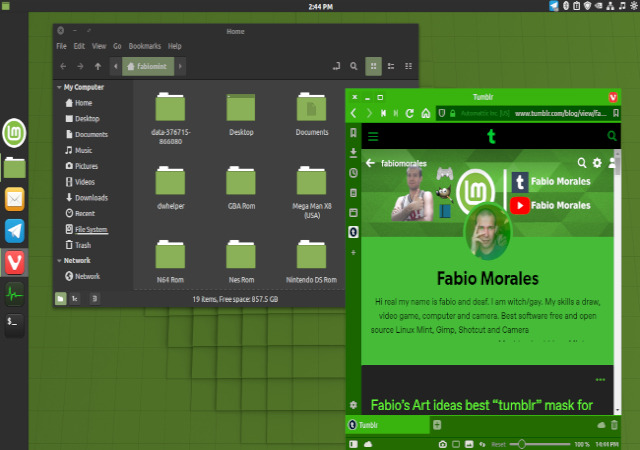Screen dimensions: 640x450
Task: Launch Telegram from the dock
Action: [15, 231]
